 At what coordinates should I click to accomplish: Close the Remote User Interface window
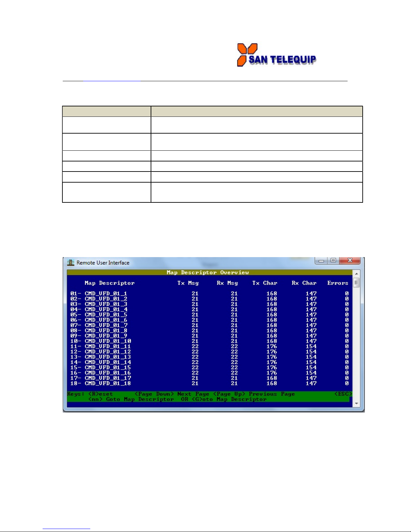point(350,260)
